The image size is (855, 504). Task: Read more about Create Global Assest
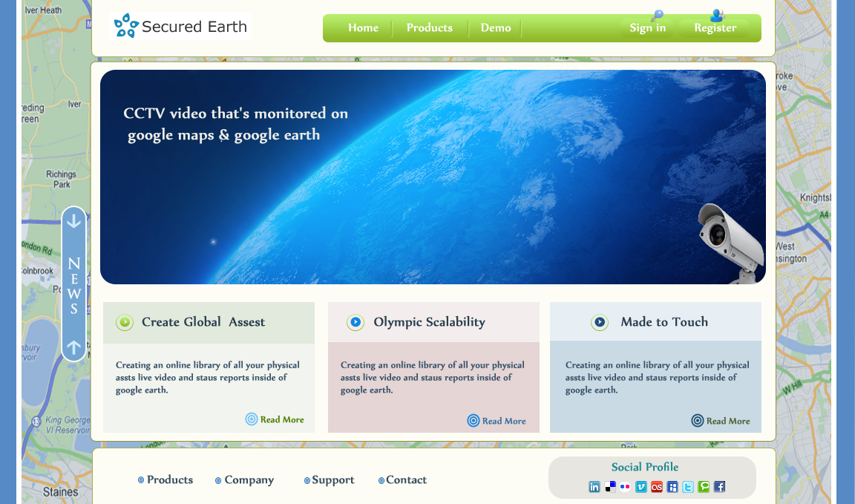[x=282, y=419]
